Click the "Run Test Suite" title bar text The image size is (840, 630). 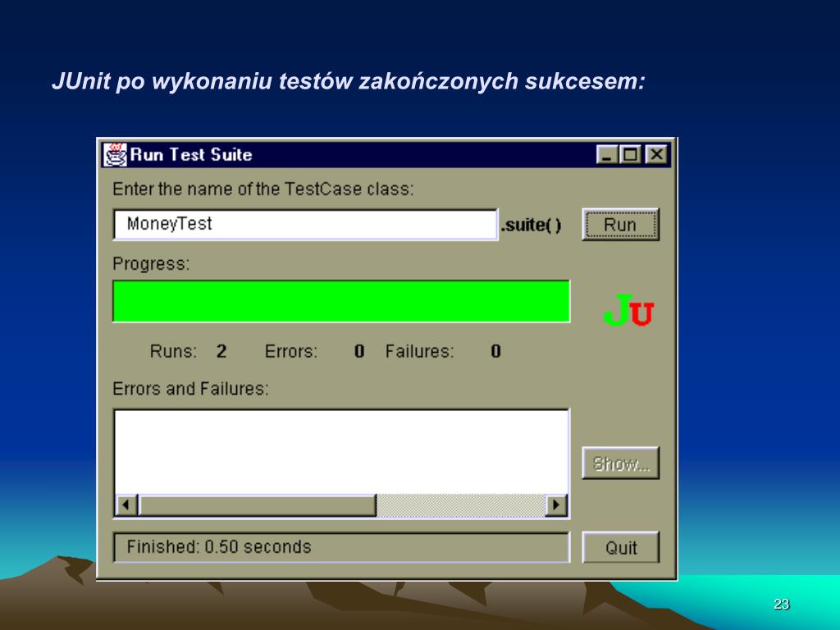(190, 155)
